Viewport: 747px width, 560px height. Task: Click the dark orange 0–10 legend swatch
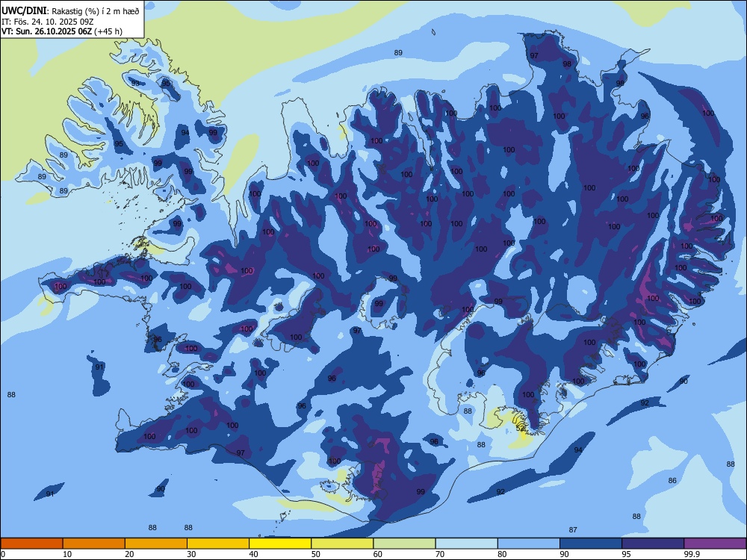coord(31,544)
